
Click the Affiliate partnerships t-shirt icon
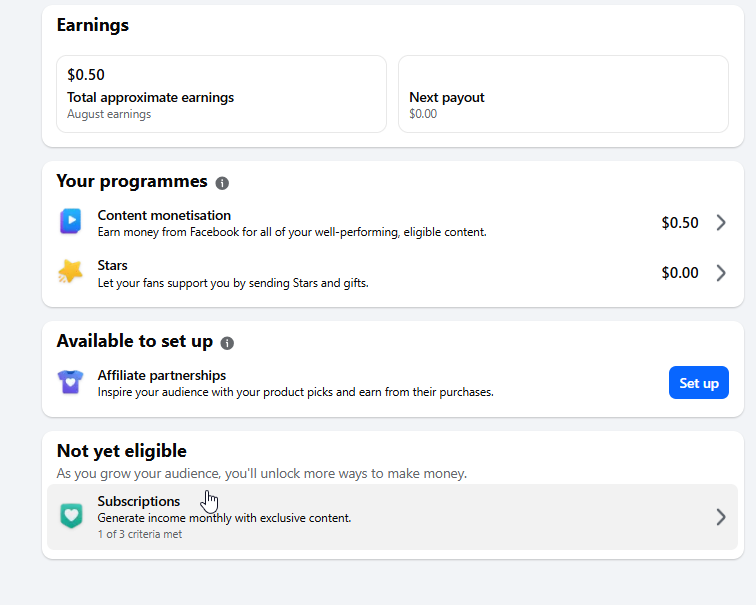click(x=70, y=382)
